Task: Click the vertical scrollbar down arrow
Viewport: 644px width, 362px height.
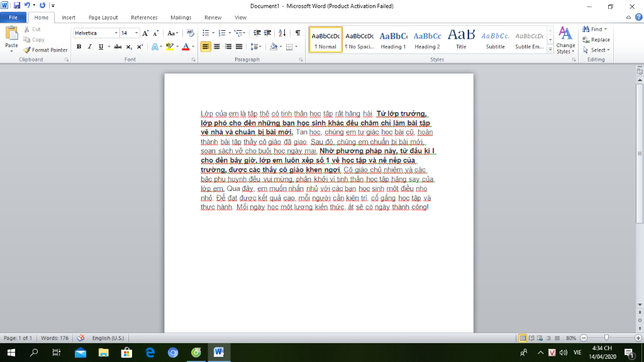Action: (640, 305)
